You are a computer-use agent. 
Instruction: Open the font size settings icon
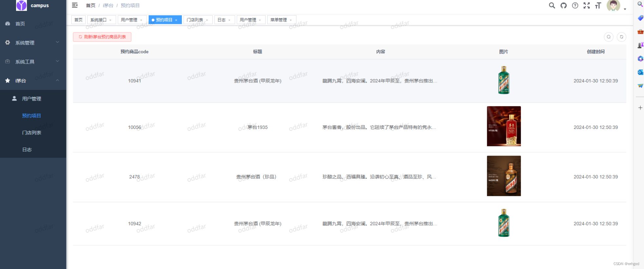click(598, 5)
